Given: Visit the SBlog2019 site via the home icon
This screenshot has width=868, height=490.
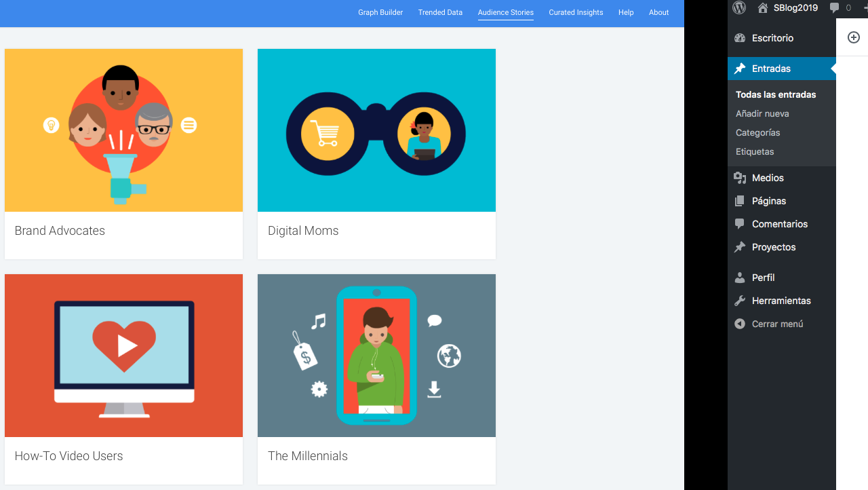Looking at the screenshot, I should tap(764, 7).
